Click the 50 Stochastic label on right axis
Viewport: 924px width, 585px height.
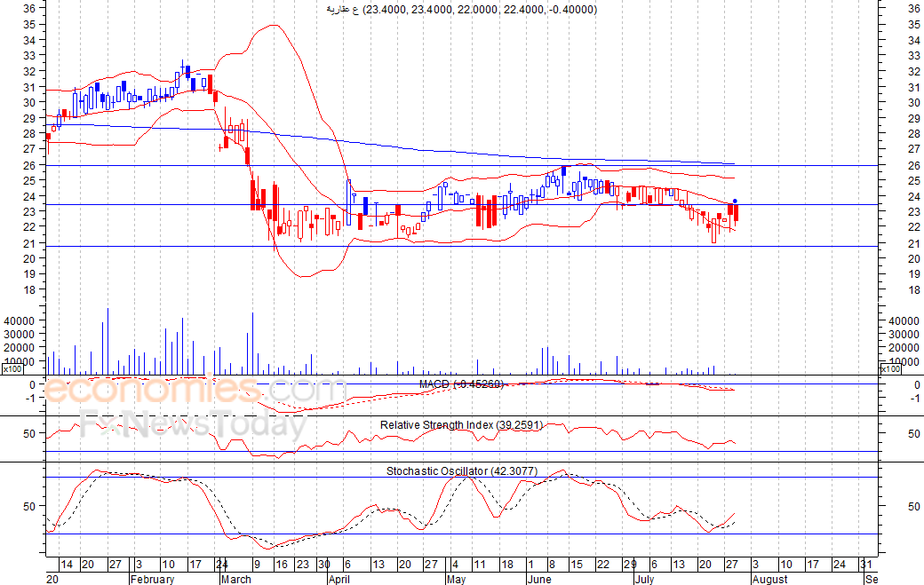pyautogui.click(x=914, y=506)
